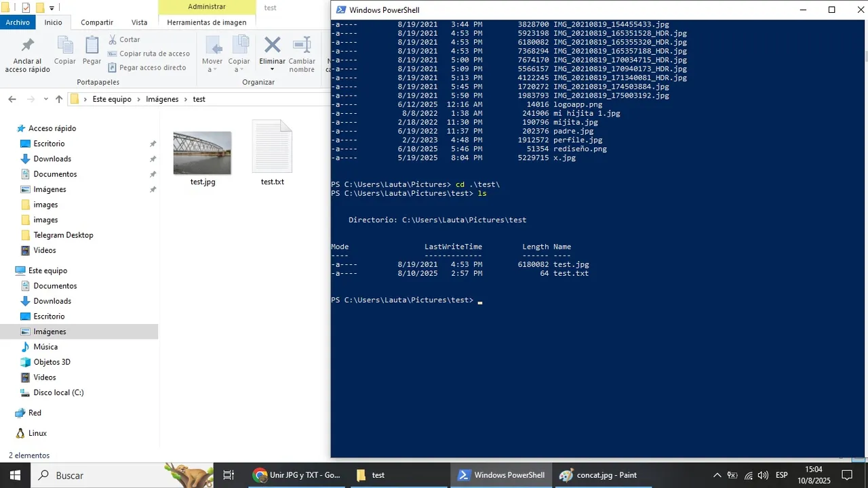Open Imágenes under Este equipo

click(x=50, y=331)
